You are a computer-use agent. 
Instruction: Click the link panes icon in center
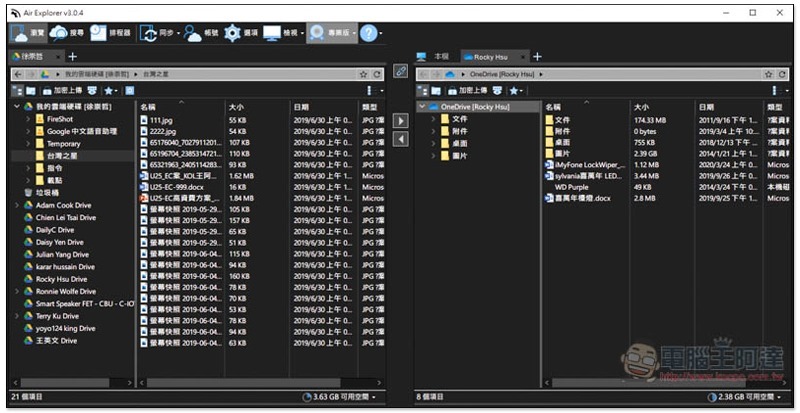[x=401, y=71]
